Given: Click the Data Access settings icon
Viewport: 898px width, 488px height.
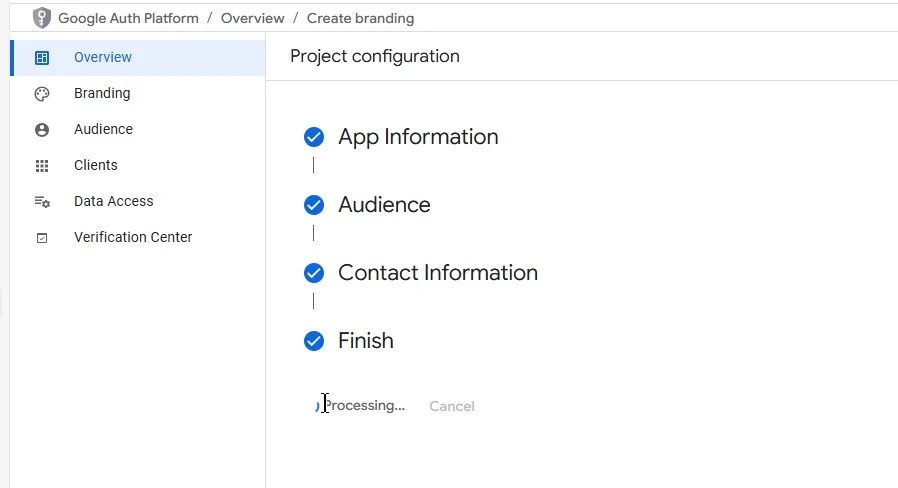Looking at the screenshot, I should pyautogui.click(x=42, y=202).
